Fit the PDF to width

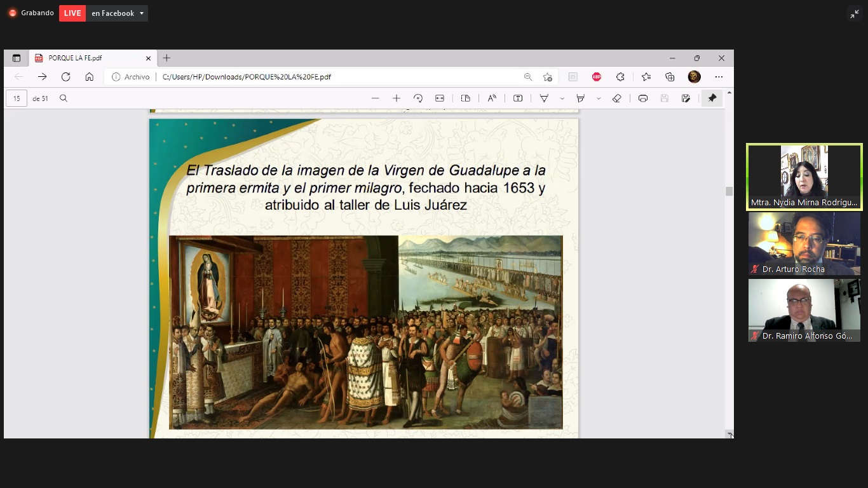click(x=440, y=98)
